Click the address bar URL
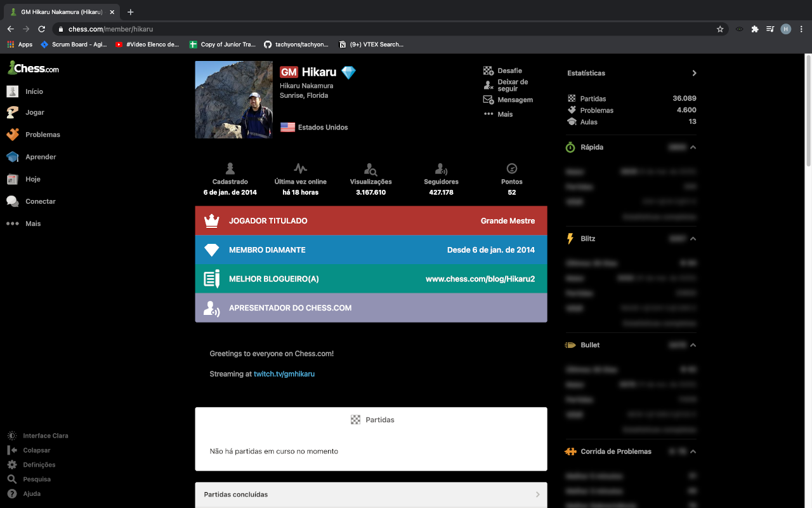The image size is (812, 508). click(111, 29)
